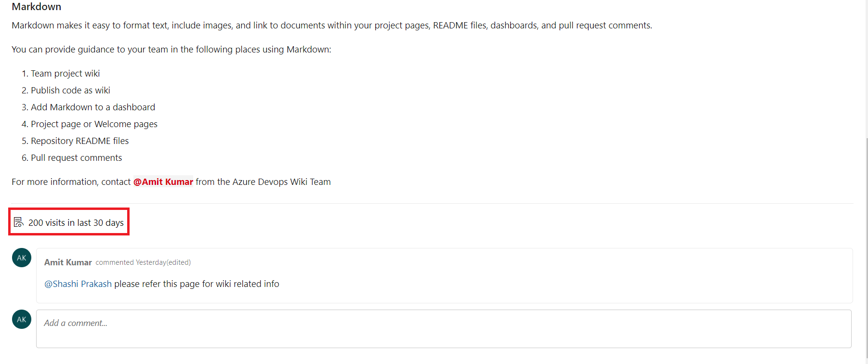This screenshot has height=364, width=868.
Task: Click the AK avatar next to Add a comment
Action: (x=22, y=319)
